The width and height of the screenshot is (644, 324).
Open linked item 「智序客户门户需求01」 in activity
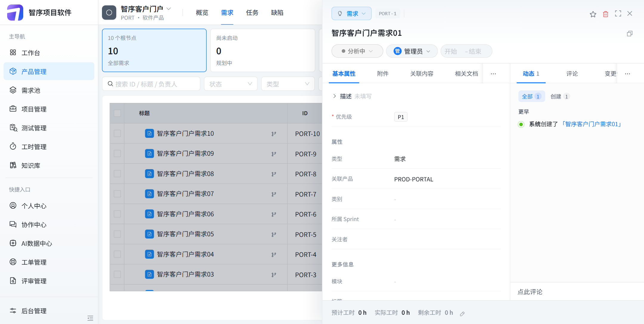click(592, 124)
